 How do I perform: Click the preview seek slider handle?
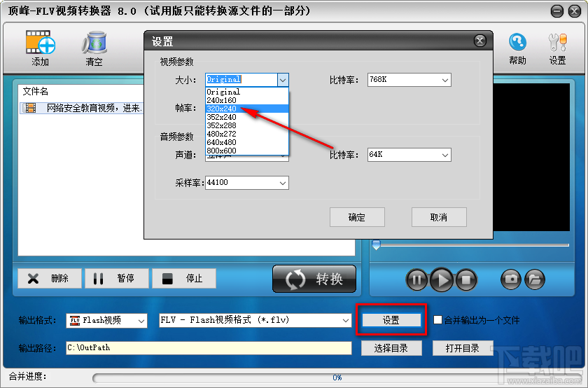tap(376, 245)
